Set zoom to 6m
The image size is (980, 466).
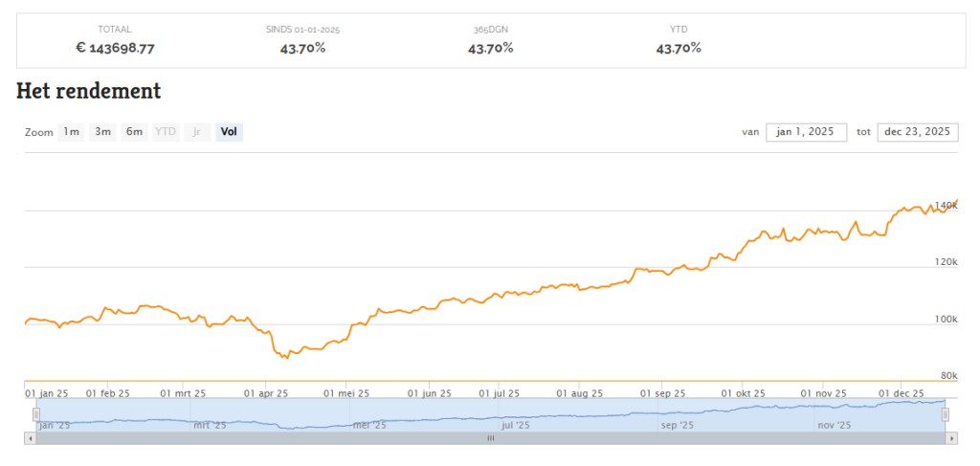[134, 132]
